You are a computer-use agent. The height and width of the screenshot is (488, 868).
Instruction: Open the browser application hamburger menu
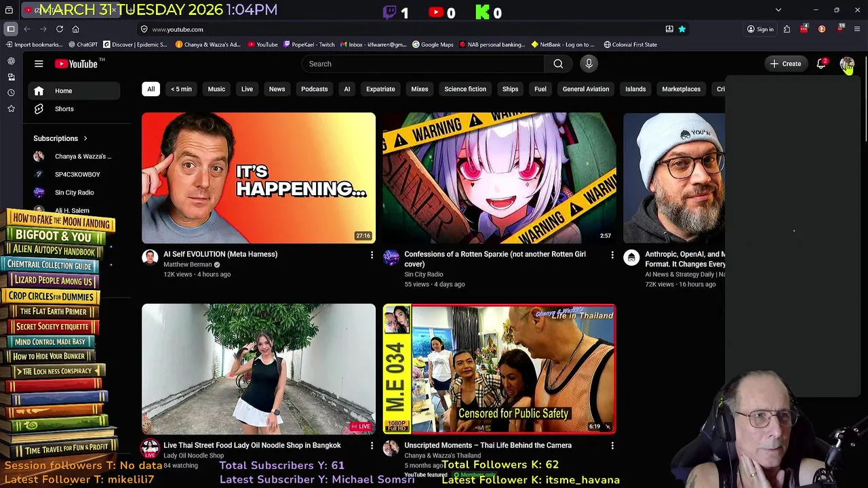tap(857, 29)
